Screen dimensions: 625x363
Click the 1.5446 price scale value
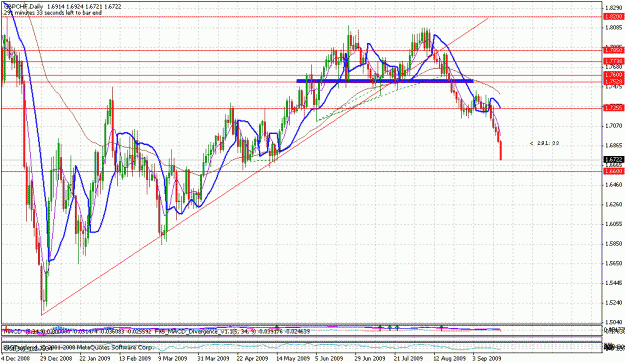click(613, 283)
